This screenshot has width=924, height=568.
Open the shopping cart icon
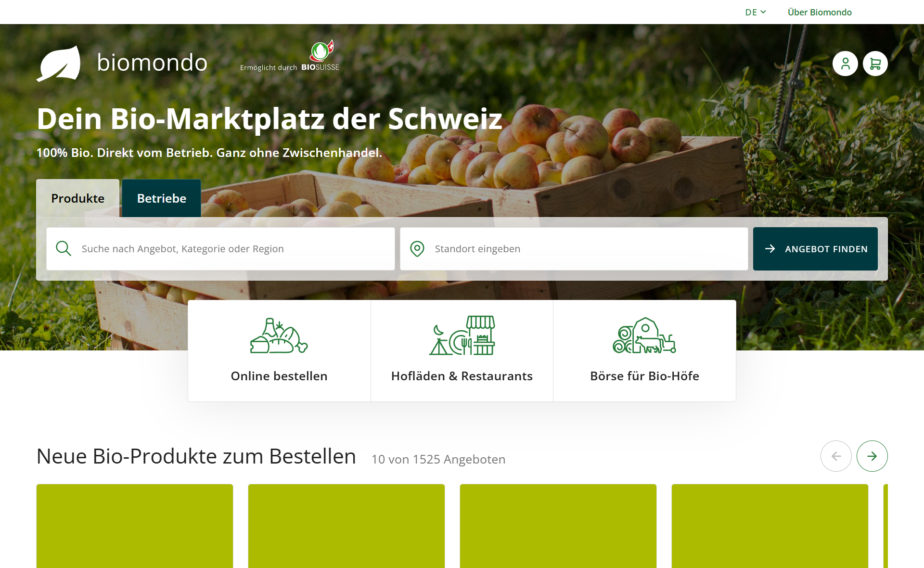[875, 64]
